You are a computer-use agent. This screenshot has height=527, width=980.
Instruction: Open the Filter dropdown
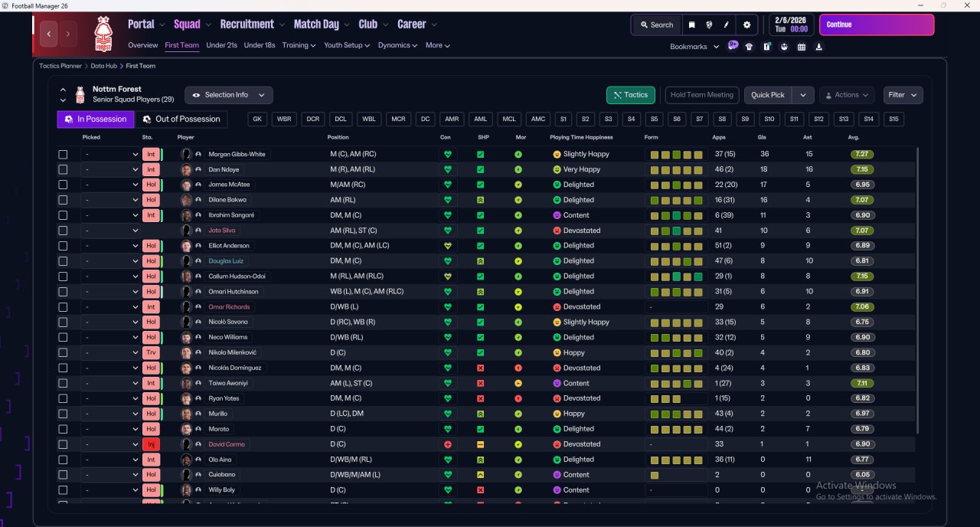(x=903, y=95)
